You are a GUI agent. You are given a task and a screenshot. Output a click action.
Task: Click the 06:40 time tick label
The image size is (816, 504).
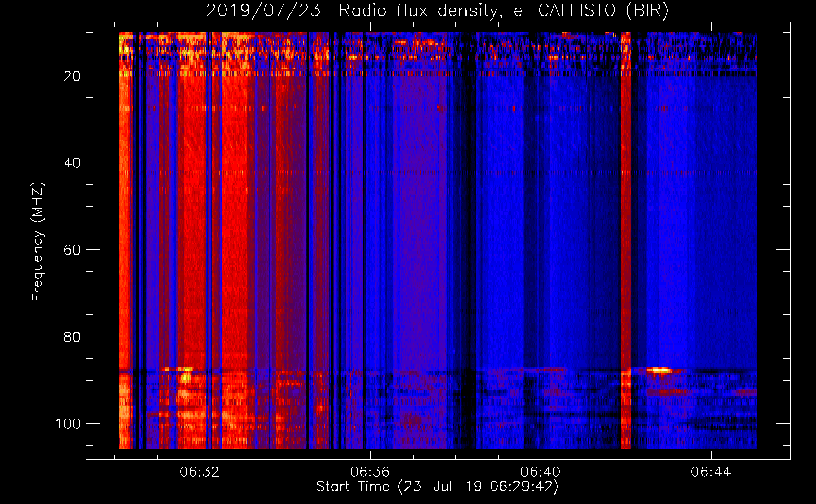click(x=541, y=472)
